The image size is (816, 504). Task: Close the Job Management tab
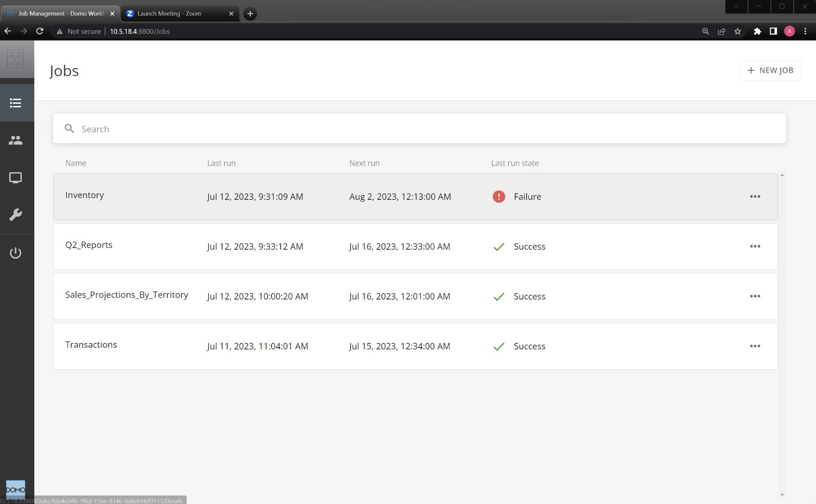112,13
